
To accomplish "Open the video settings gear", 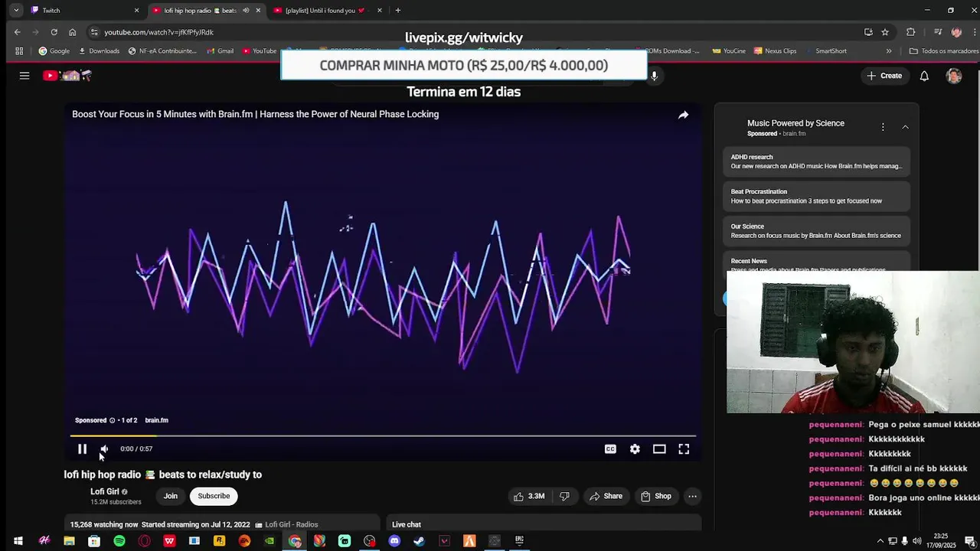I will 635,449.
